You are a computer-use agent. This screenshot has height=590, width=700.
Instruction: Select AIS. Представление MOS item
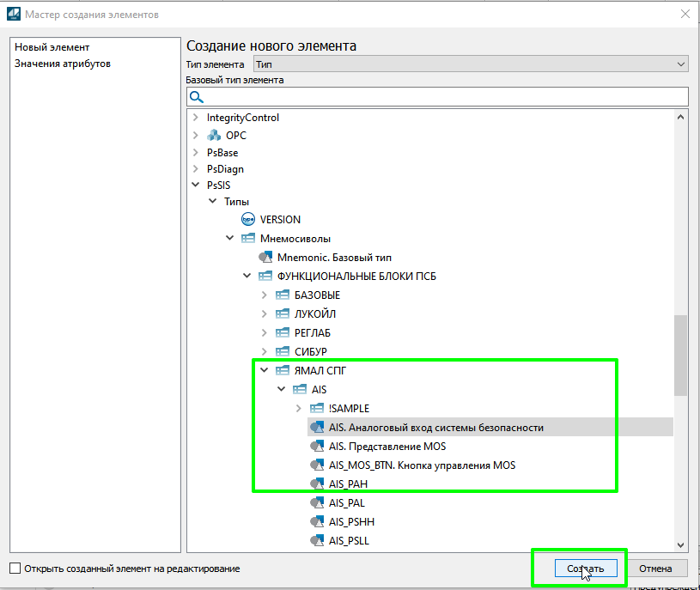[x=387, y=447]
